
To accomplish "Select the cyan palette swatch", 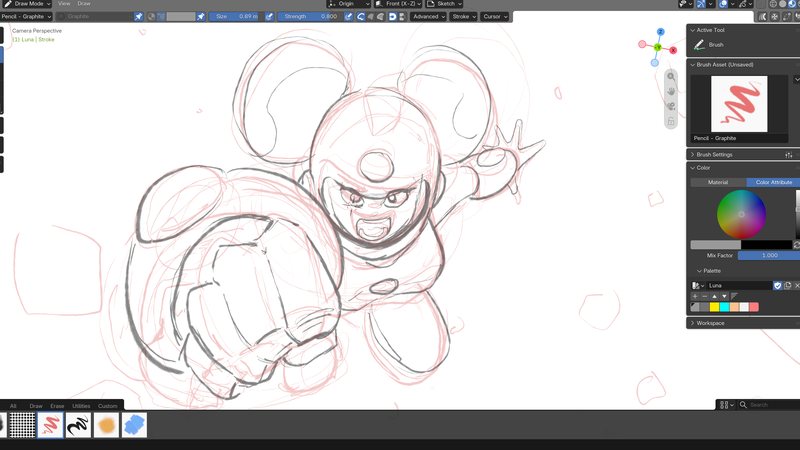I will click(724, 307).
